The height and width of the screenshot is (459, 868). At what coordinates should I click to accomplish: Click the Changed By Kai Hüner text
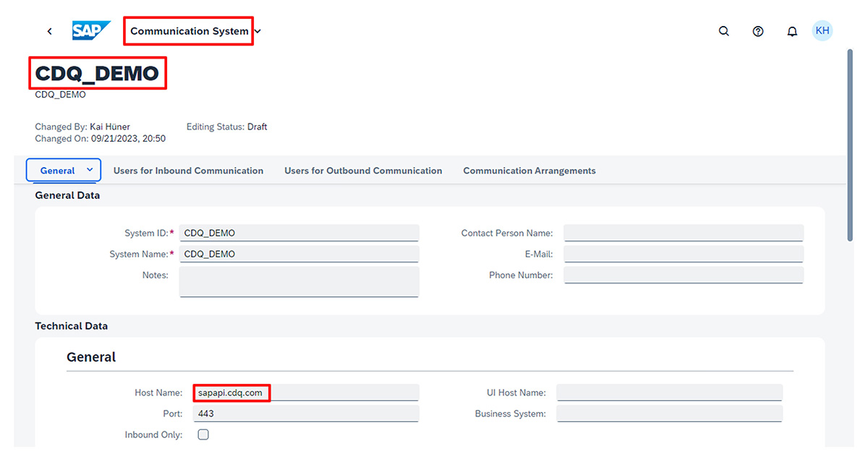click(82, 126)
